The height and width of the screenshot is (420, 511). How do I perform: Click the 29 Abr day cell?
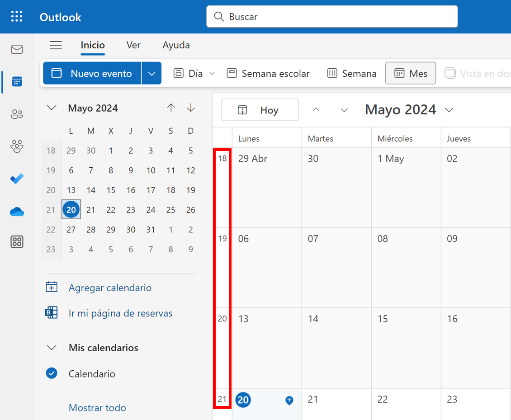(x=267, y=188)
